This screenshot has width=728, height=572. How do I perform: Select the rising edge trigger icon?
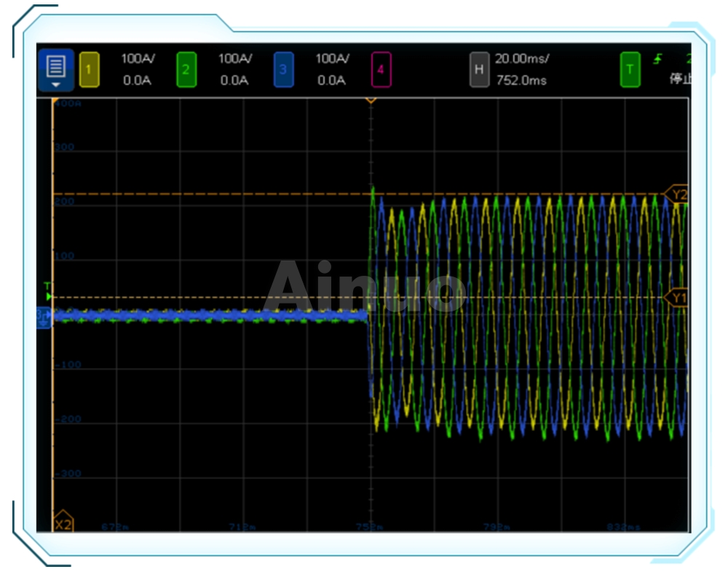pyautogui.click(x=657, y=58)
